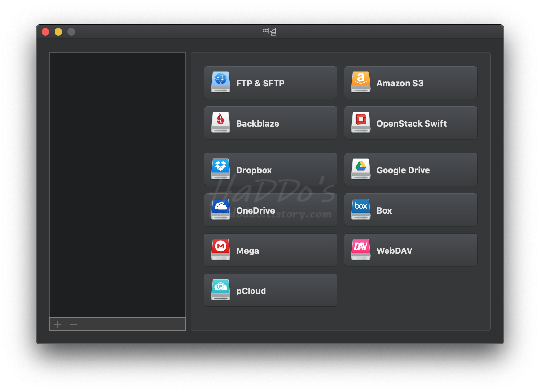Choose the FTP & SFTP label

(260, 83)
